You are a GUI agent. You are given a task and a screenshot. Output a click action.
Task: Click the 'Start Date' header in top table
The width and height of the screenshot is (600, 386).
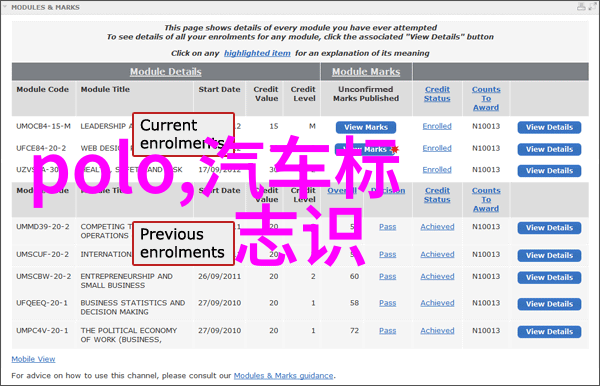pos(219,89)
